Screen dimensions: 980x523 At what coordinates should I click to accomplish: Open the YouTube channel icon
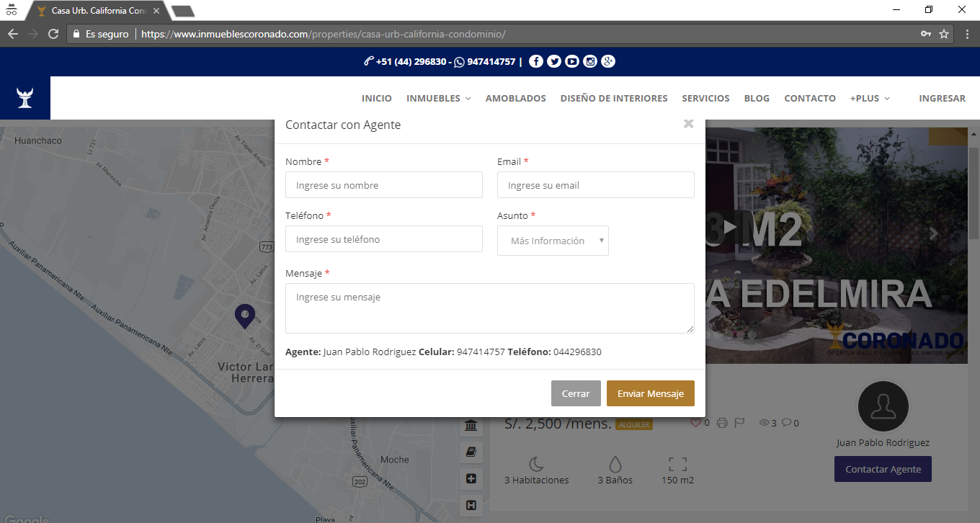pos(572,61)
